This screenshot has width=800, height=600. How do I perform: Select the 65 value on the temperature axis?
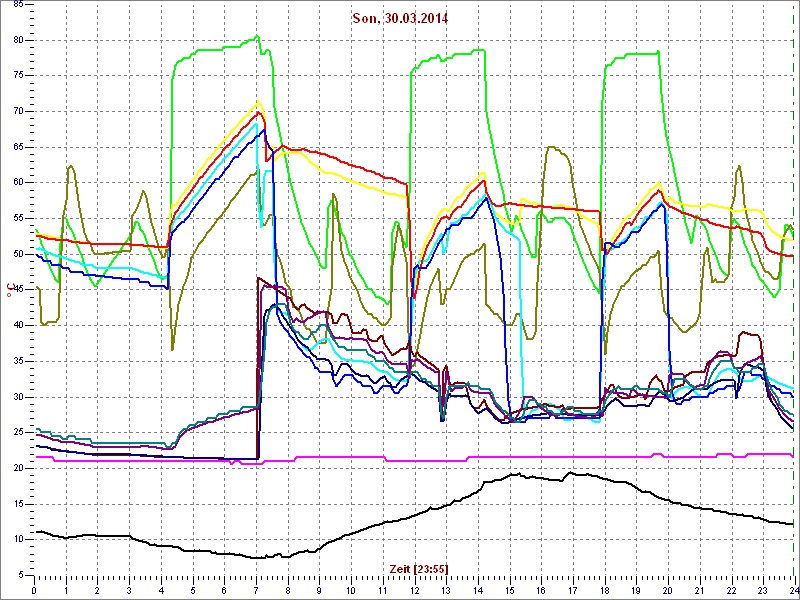click(x=17, y=147)
